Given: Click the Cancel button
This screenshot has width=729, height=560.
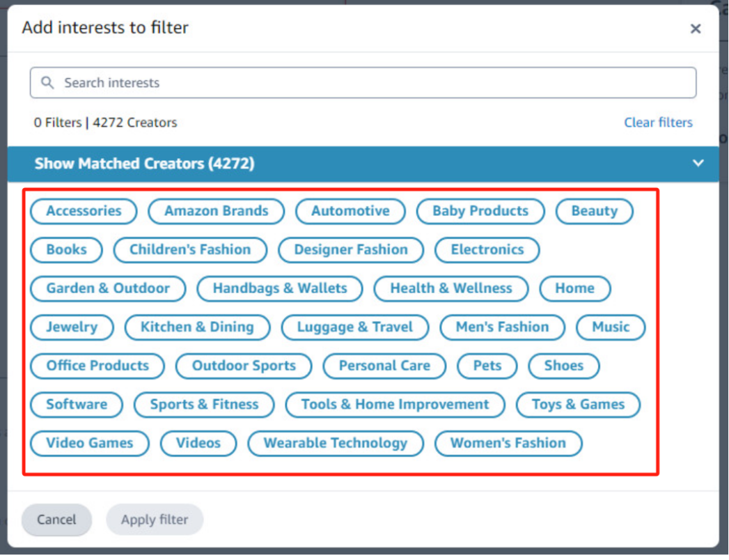Looking at the screenshot, I should pos(56,519).
